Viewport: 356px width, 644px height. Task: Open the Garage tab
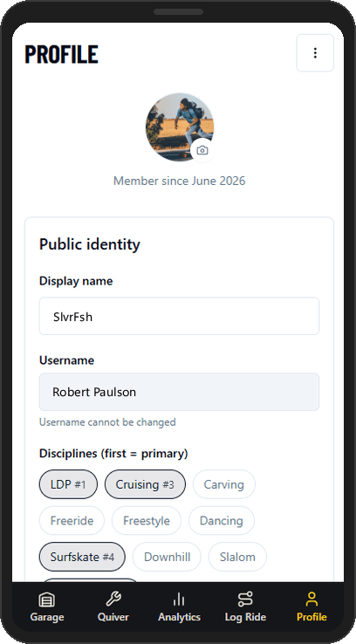point(47,606)
